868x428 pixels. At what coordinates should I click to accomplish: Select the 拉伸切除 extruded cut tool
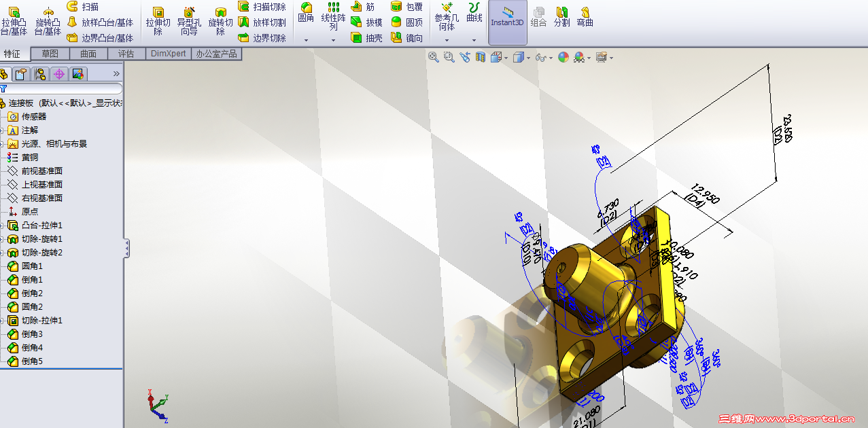click(x=158, y=22)
